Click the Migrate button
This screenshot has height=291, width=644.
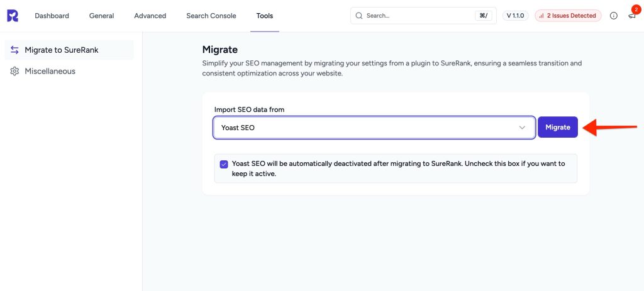point(558,127)
